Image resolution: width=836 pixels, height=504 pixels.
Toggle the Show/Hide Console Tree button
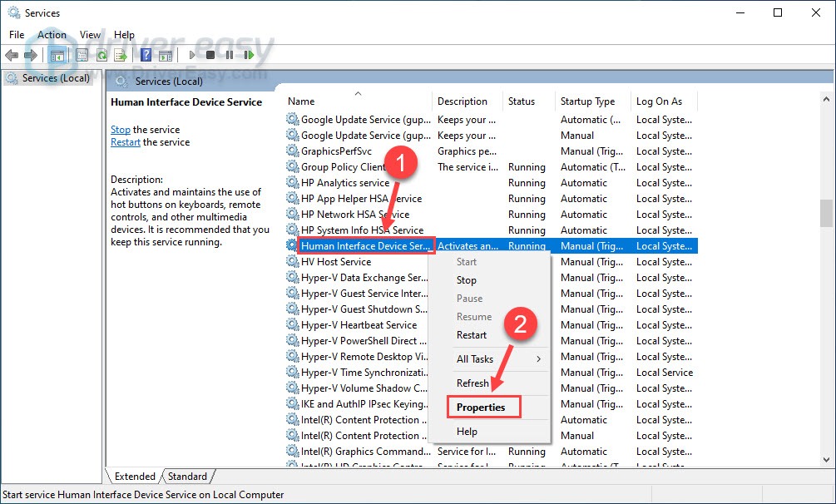point(57,56)
